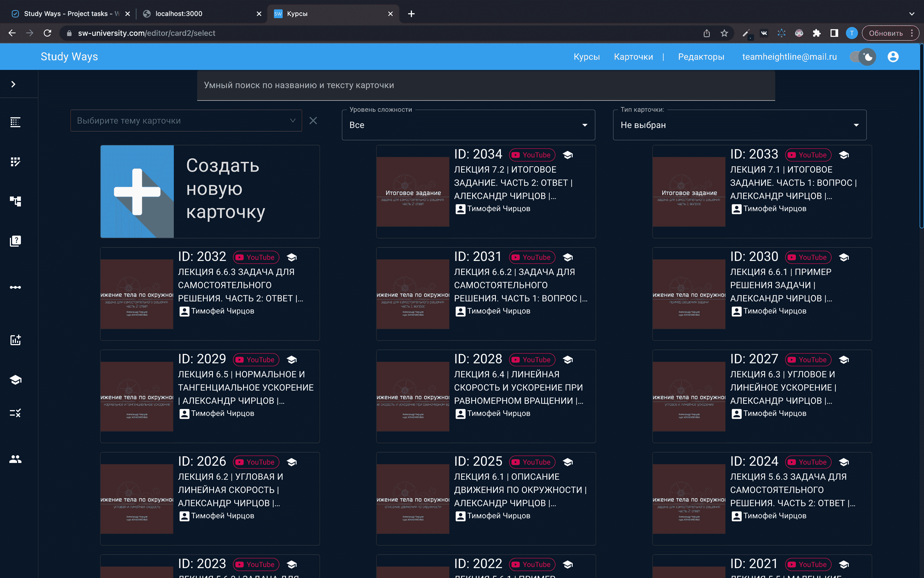Open the grid edit sidebar icon

click(15, 162)
